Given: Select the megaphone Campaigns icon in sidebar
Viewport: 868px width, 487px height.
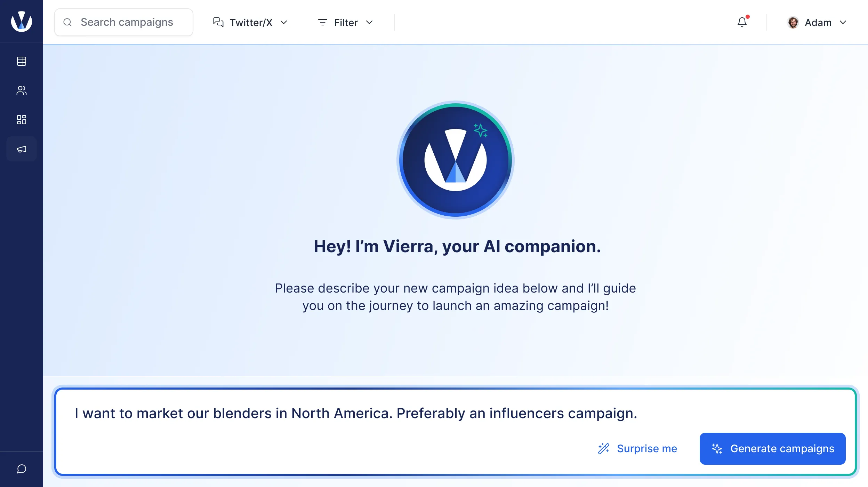Looking at the screenshot, I should click(21, 149).
